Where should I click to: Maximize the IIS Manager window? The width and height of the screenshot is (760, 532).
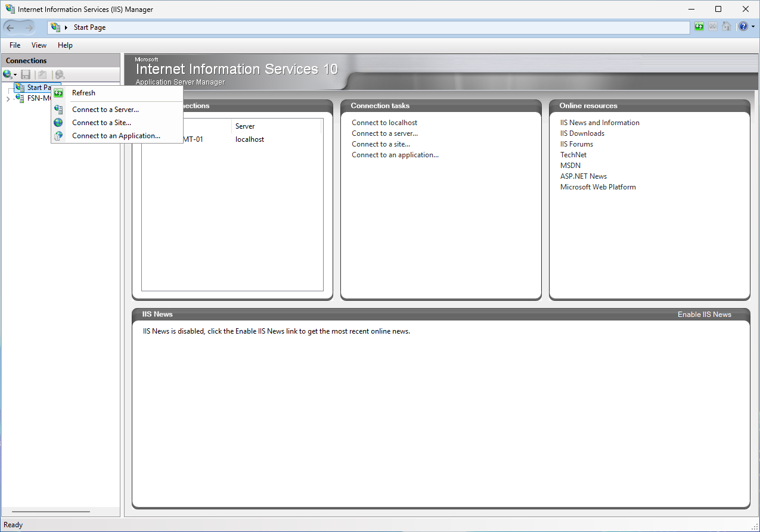tap(718, 9)
